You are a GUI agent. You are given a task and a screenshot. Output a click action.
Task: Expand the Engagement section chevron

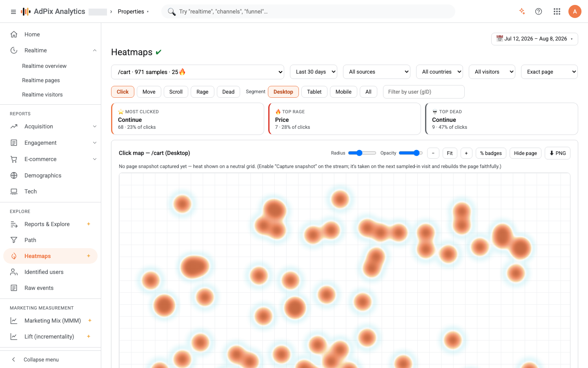tap(95, 143)
